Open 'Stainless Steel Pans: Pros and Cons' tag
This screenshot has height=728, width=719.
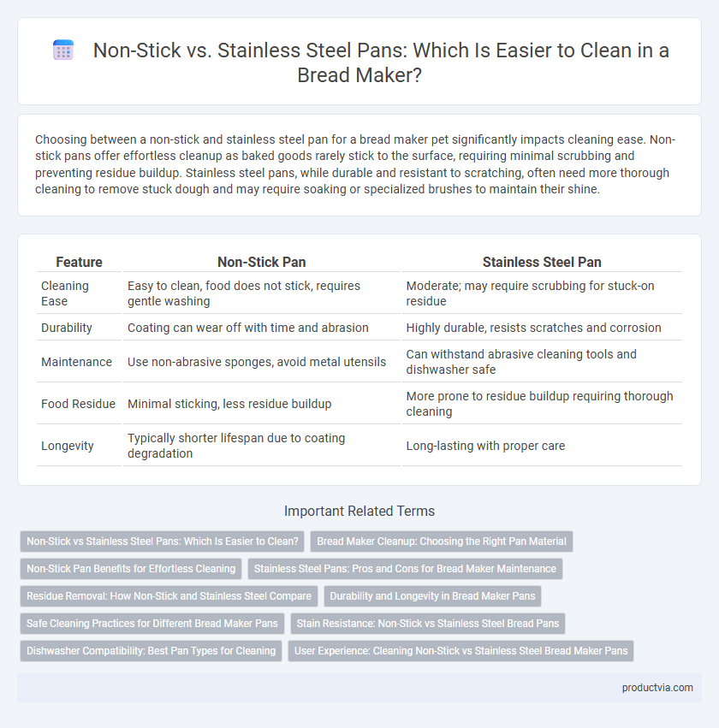405,569
